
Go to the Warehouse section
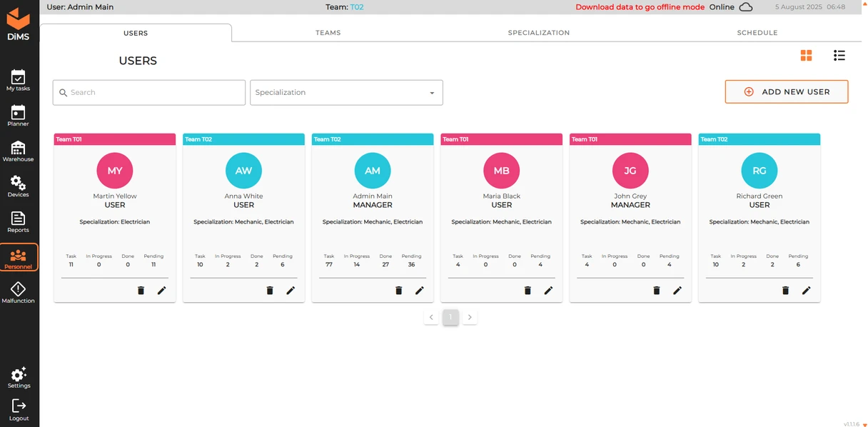coord(18,151)
